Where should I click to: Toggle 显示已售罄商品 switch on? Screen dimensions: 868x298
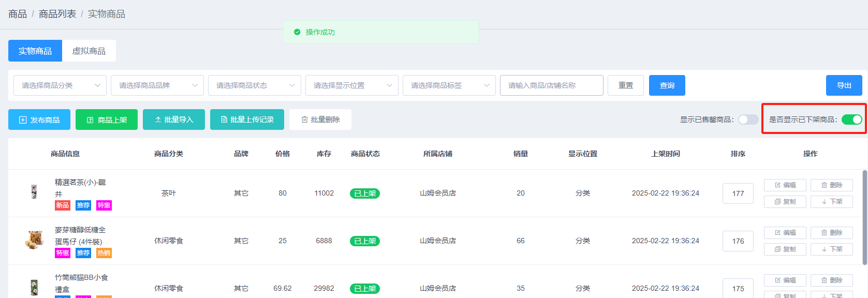point(748,120)
